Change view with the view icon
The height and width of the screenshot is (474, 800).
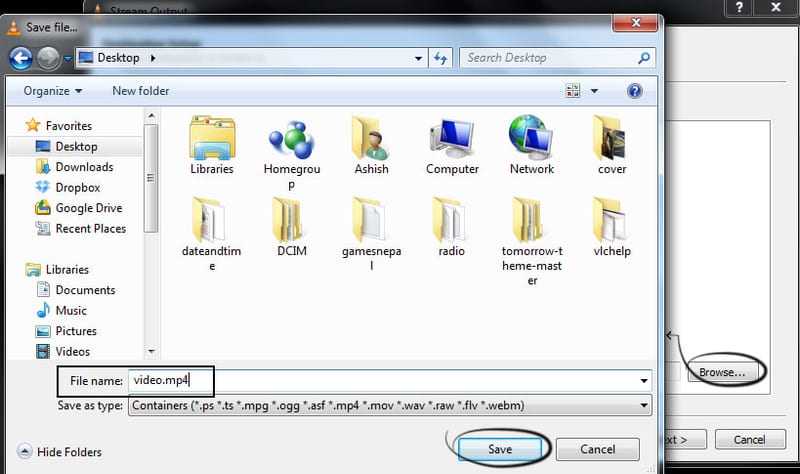click(x=572, y=91)
